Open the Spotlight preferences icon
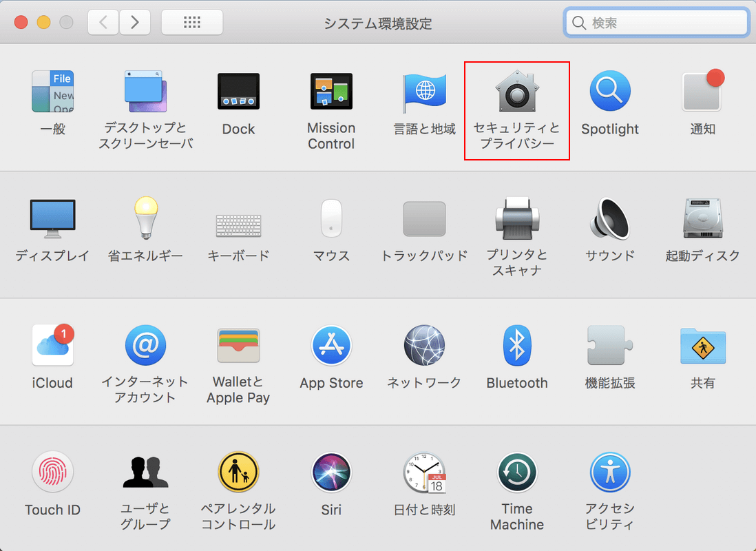Screen dimensions: 756x551 click(609, 92)
